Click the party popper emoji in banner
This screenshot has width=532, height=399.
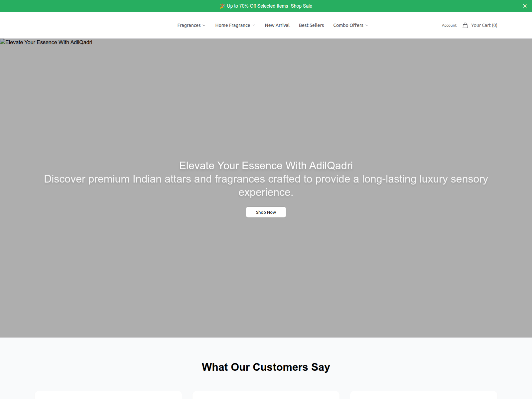pyautogui.click(x=223, y=6)
